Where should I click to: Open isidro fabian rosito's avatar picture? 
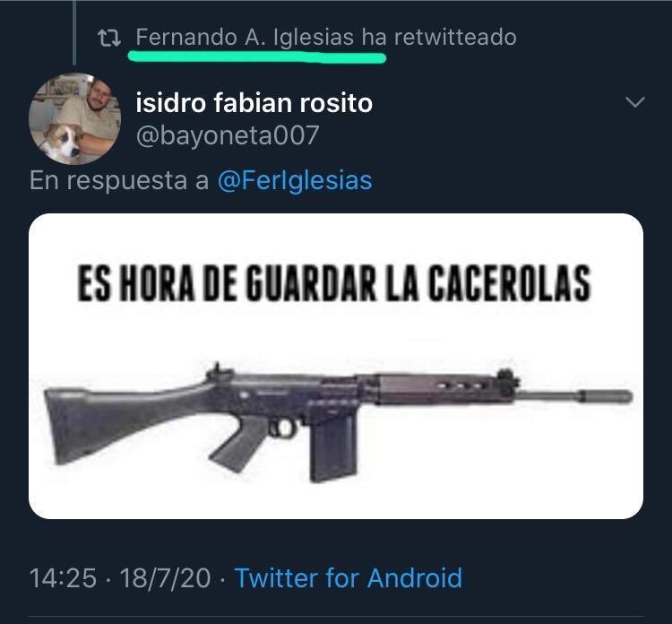74,119
